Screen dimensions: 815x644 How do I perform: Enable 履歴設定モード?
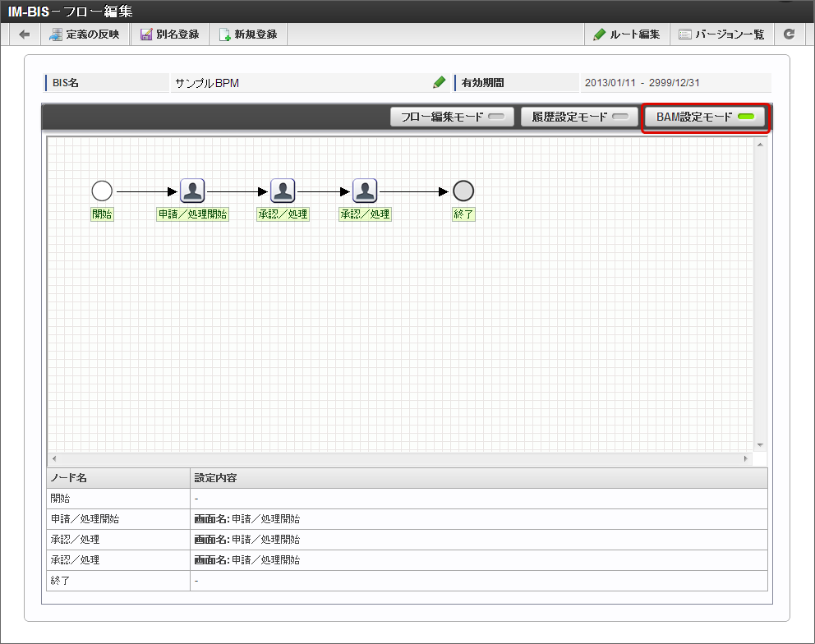[579, 117]
